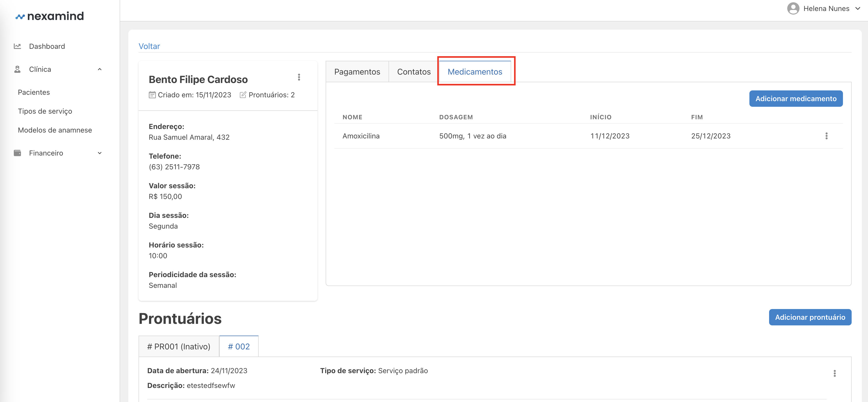The height and width of the screenshot is (402, 868).
Task: Click the edit icon beside Prontuários count
Action: point(243,94)
